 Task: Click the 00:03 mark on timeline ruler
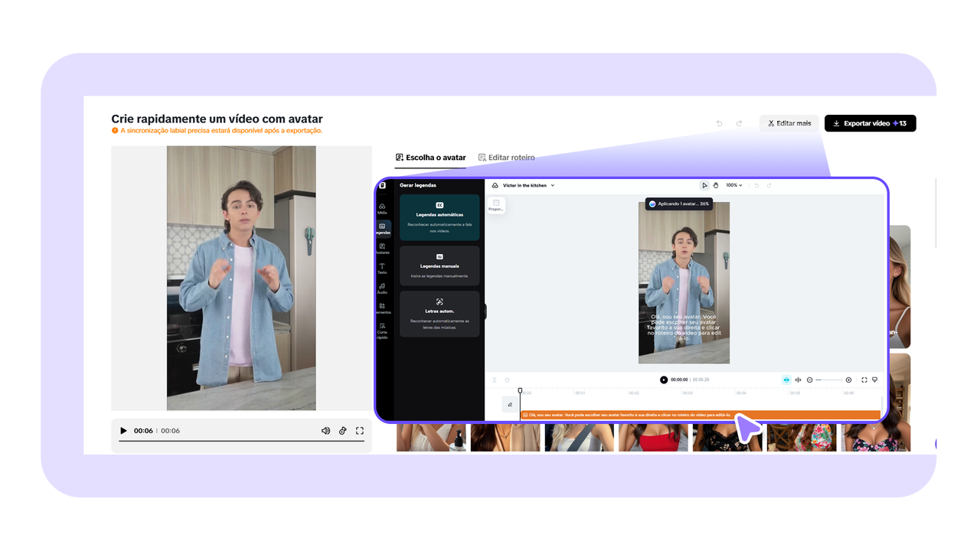[688, 393]
